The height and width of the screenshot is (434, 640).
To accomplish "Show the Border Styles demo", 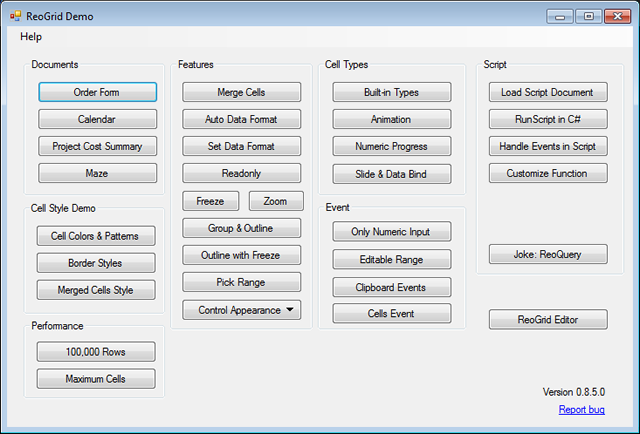I will pos(96,263).
